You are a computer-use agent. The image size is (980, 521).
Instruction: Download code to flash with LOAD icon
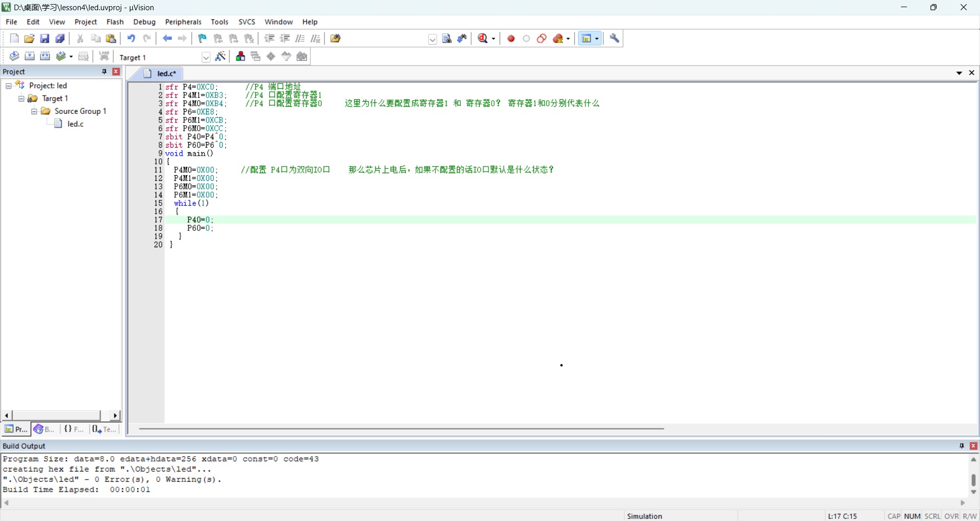[104, 56]
